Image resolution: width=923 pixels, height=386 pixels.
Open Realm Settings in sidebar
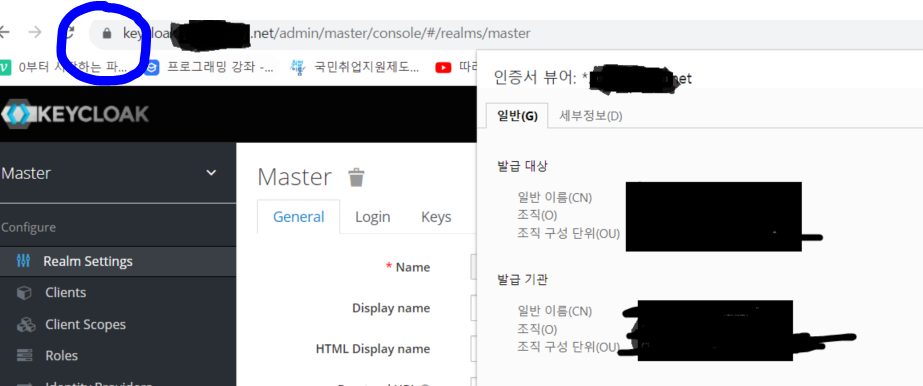[118, 261]
